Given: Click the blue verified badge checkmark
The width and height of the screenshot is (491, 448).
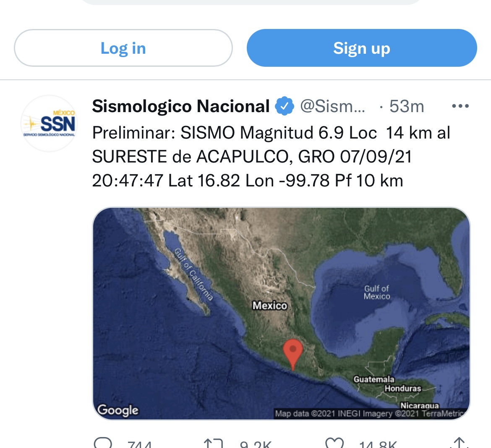Looking at the screenshot, I should (x=285, y=106).
